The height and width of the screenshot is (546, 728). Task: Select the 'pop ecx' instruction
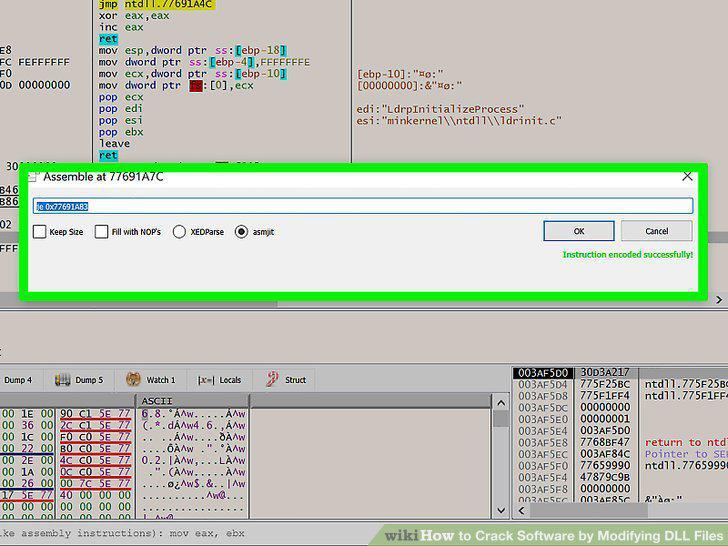pyautogui.click(x=121, y=97)
